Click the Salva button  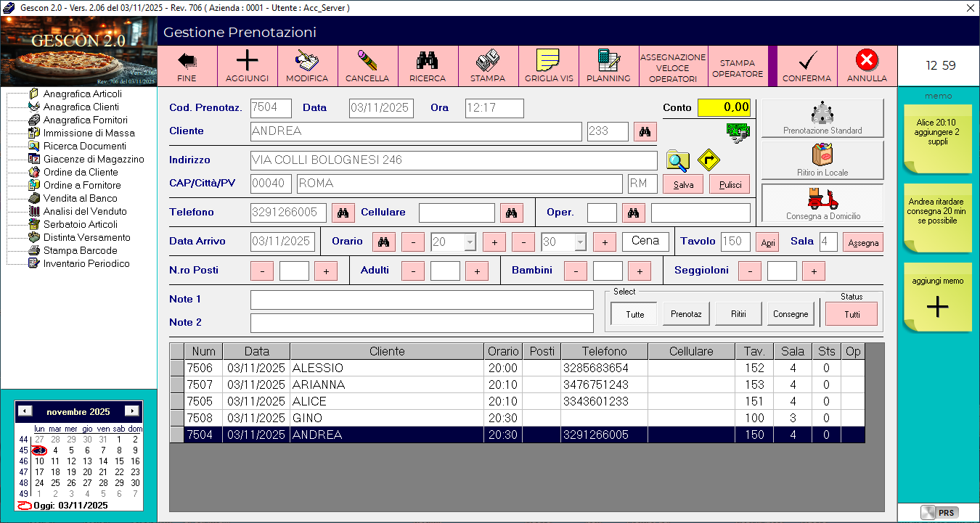(683, 184)
